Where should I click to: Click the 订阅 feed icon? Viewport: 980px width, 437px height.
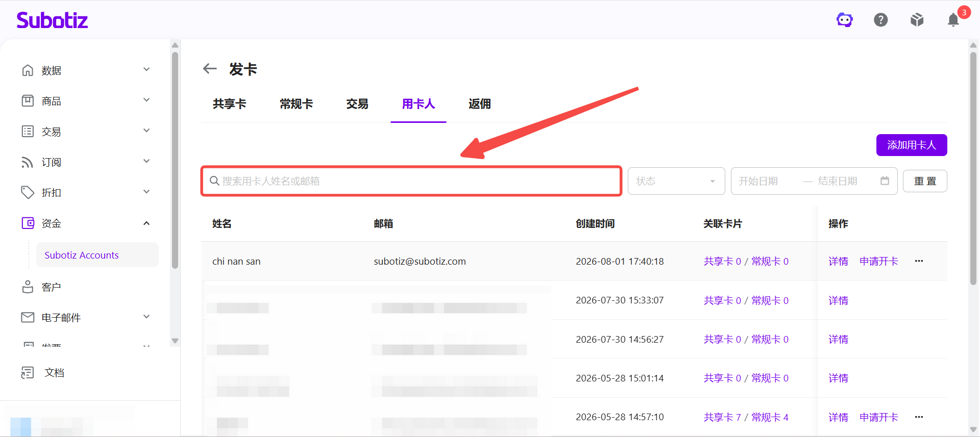click(28, 162)
